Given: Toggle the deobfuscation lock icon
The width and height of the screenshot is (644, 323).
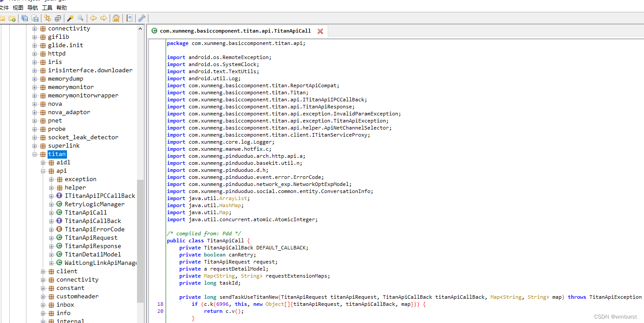Looking at the screenshot, I should click(x=116, y=18).
